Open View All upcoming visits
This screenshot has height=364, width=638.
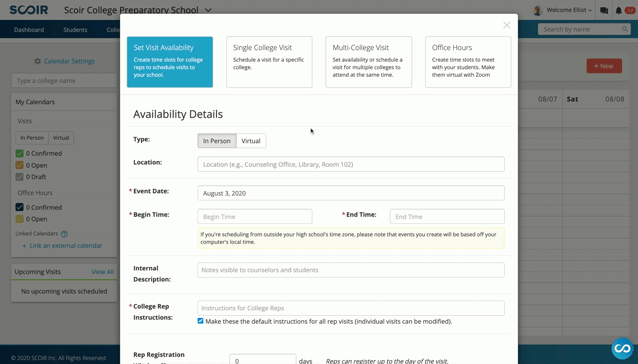point(103,272)
